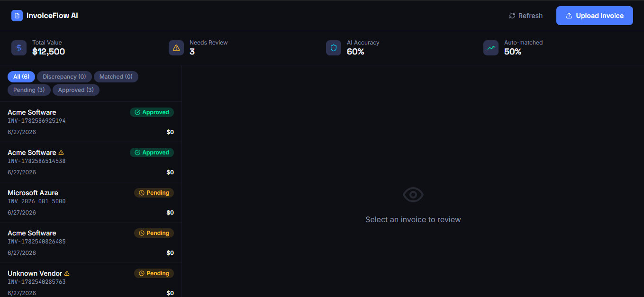Click the eye icon in the empty review pane
The image size is (644, 297).
point(413,195)
